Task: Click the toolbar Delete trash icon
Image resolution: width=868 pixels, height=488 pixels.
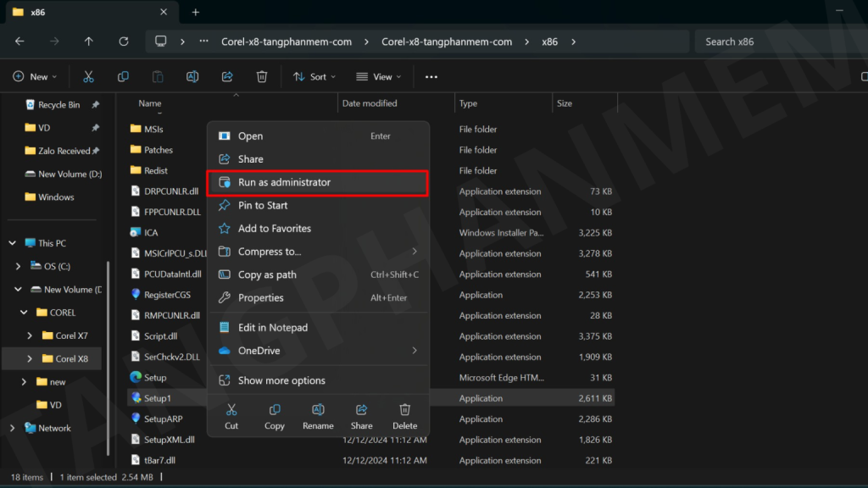Action: click(262, 77)
